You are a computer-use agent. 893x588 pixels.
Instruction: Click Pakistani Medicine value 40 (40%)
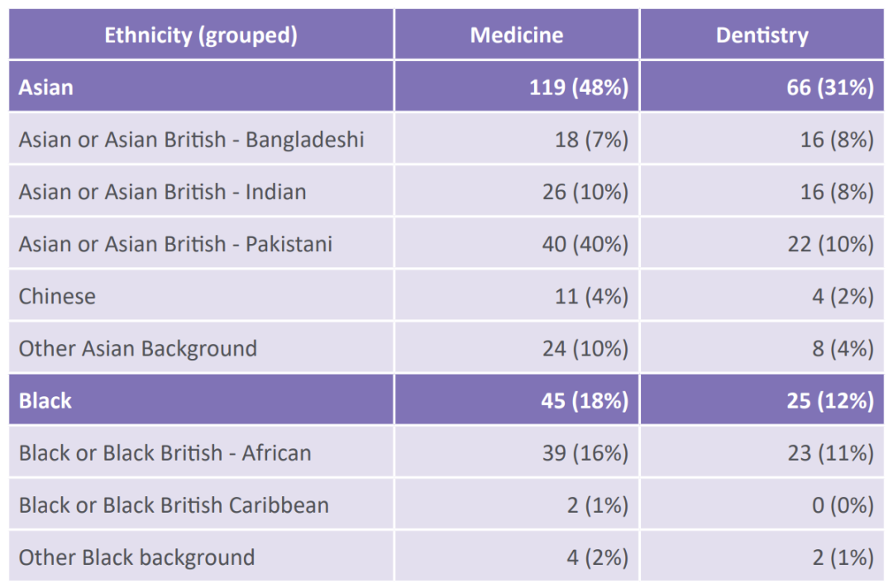[x=585, y=244]
